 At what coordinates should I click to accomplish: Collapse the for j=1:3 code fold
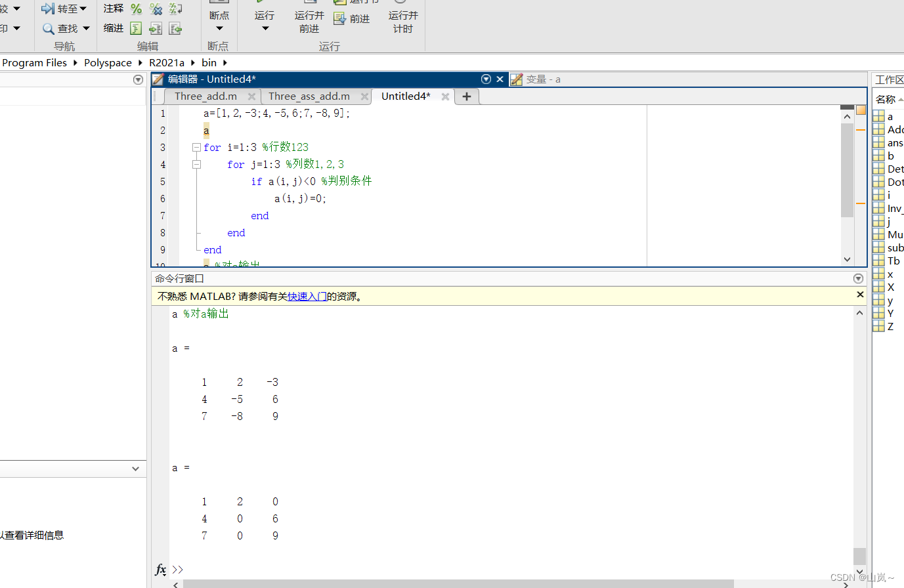pos(196,165)
